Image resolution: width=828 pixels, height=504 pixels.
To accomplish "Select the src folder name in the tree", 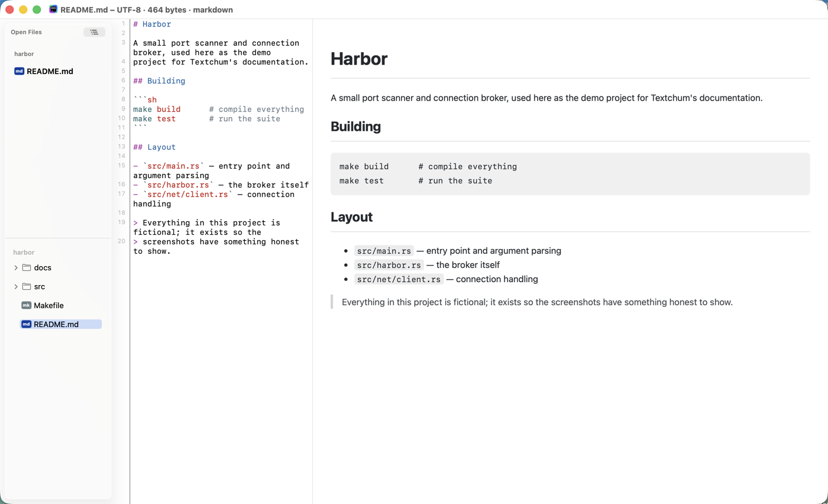I will (x=40, y=286).
